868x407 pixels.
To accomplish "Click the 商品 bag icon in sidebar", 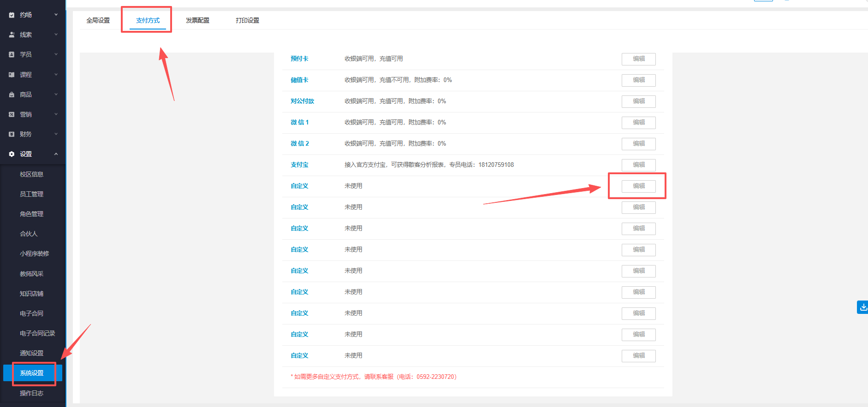I will pos(12,94).
